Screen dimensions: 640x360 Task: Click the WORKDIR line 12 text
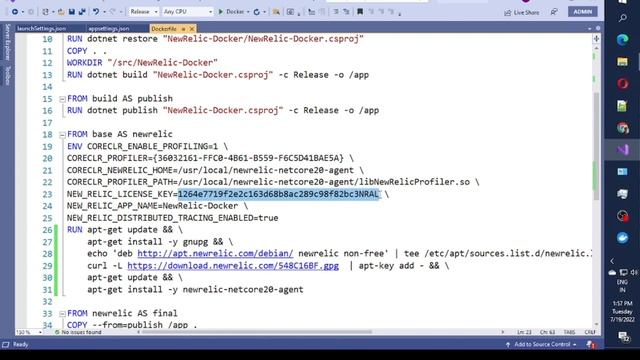coord(142,63)
